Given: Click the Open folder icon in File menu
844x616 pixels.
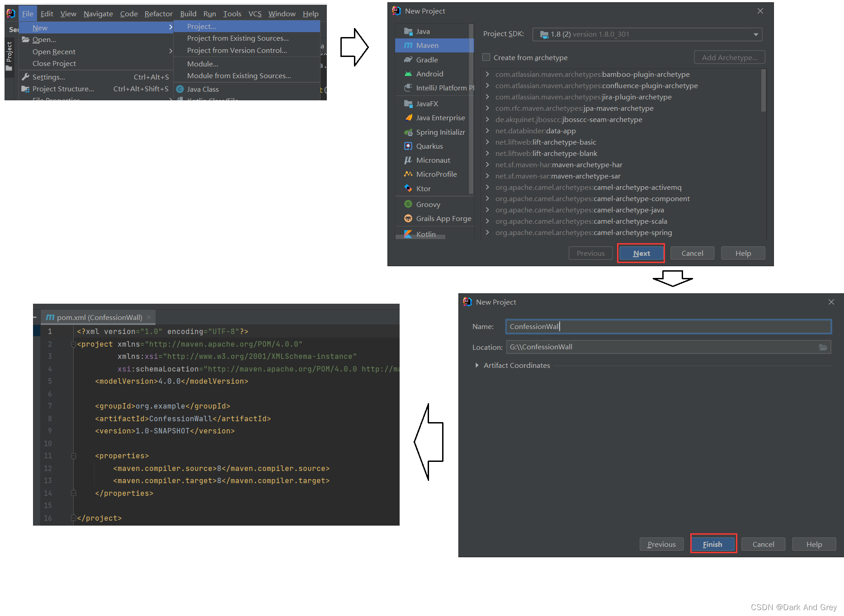Looking at the screenshot, I should click(x=25, y=39).
